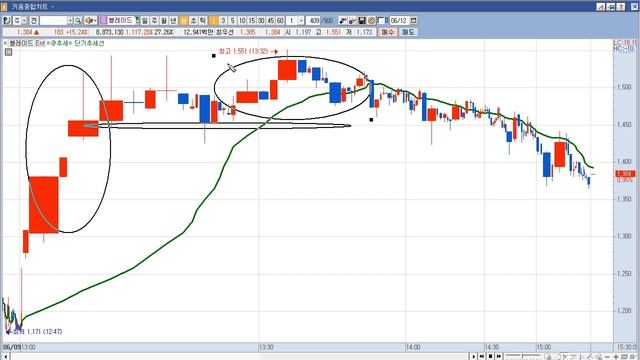Click the gear icon at bottom right corner
640x360 pixels.
point(632,356)
